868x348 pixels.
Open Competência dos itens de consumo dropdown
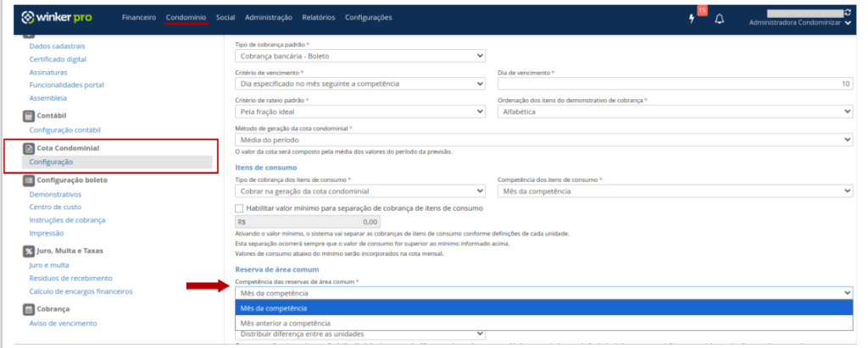pos(675,191)
